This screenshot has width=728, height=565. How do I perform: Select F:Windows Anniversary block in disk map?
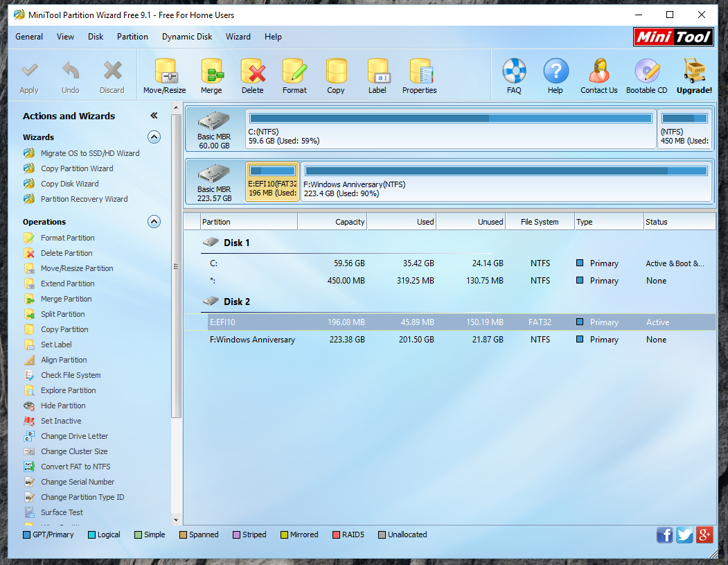[506, 182]
